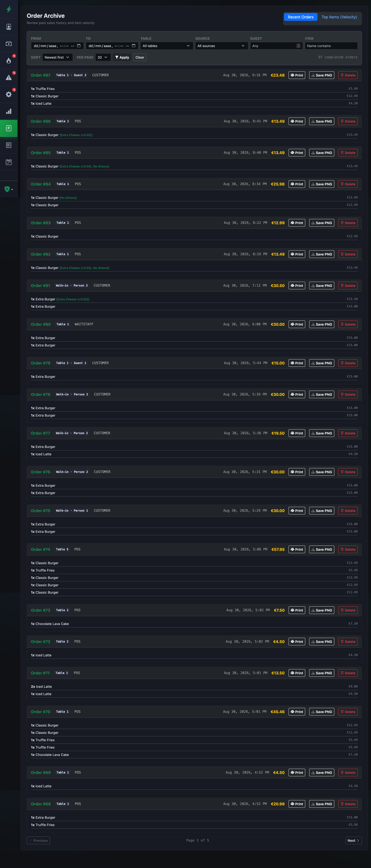Screen dimensions: 371x868
Task: Click the GUEST Any number field
Action: point(276,46)
